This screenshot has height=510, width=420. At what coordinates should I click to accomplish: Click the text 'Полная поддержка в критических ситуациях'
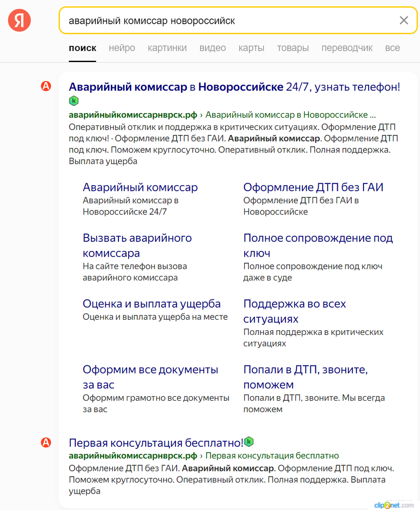pos(313,337)
